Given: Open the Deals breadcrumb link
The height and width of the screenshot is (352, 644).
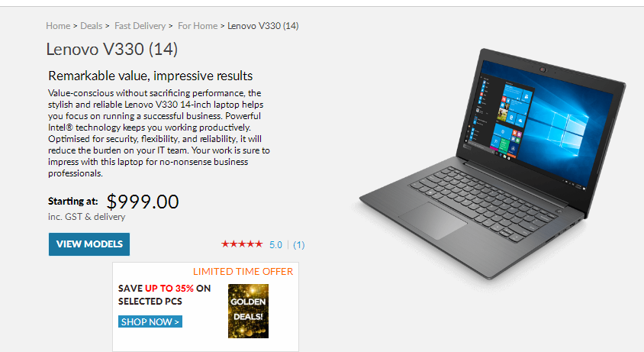Looking at the screenshot, I should click(91, 26).
